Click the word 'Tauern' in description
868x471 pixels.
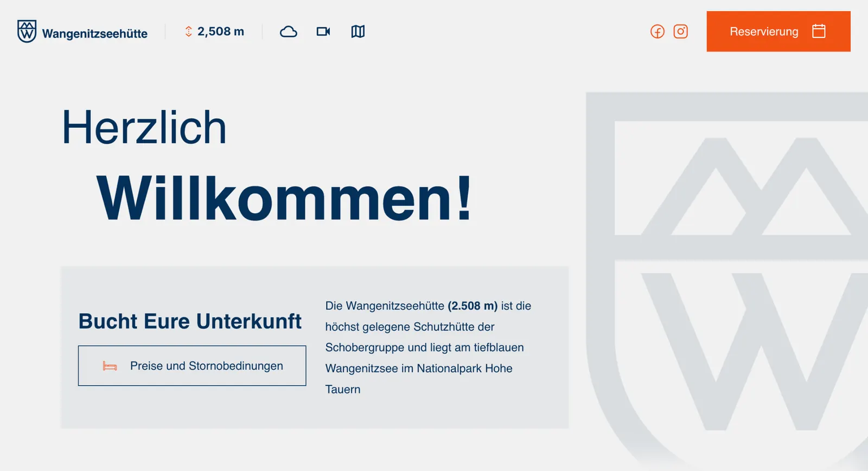click(343, 389)
